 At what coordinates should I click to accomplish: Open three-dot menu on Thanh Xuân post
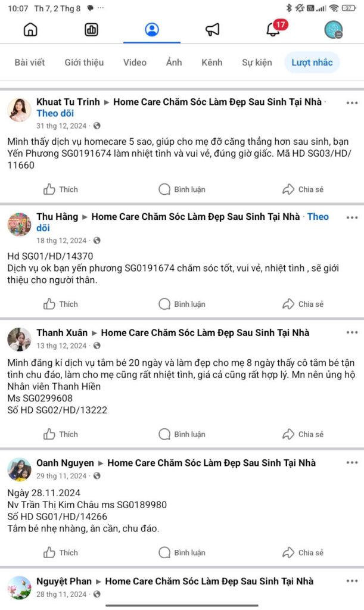[352, 332]
